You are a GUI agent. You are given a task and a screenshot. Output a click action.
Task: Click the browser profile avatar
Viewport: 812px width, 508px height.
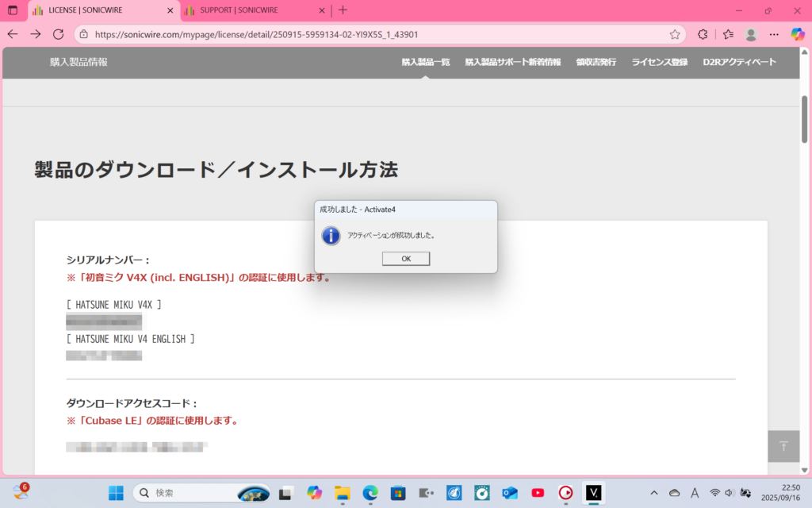point(751,34)
